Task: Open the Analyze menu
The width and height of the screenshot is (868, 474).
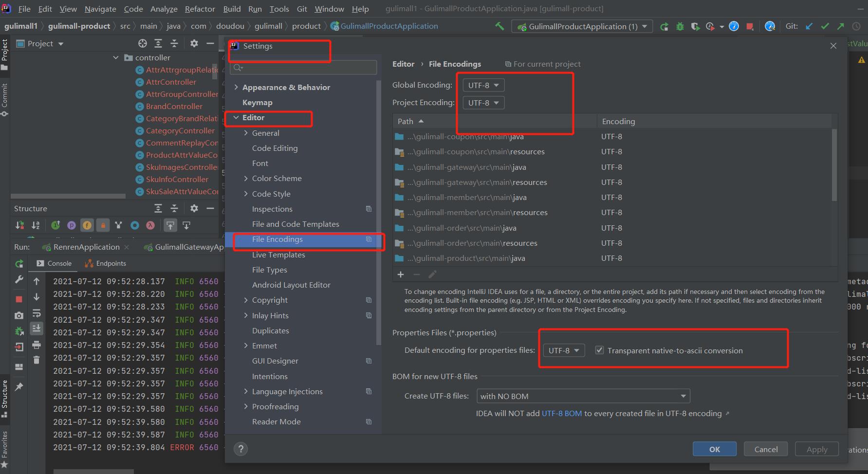Action: (164, 9)
